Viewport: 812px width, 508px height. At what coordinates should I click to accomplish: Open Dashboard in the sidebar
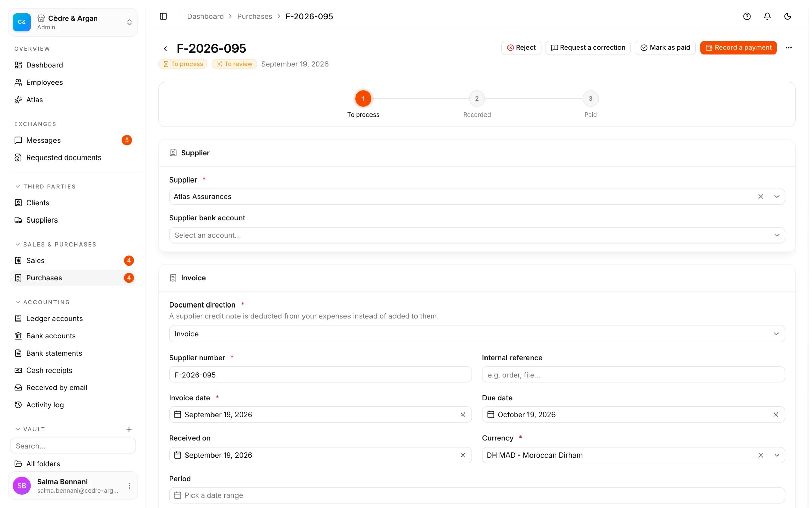click(73, 65)
